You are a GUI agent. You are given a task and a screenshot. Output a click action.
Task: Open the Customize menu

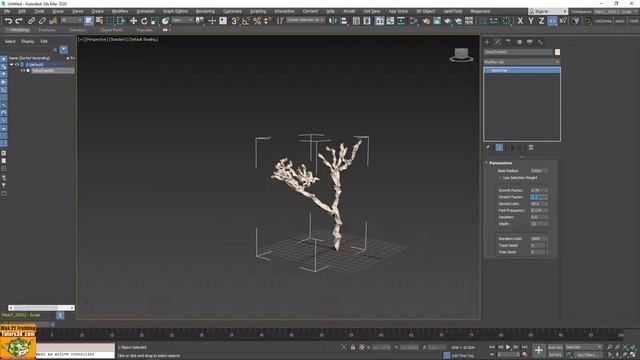pos(232,11)
